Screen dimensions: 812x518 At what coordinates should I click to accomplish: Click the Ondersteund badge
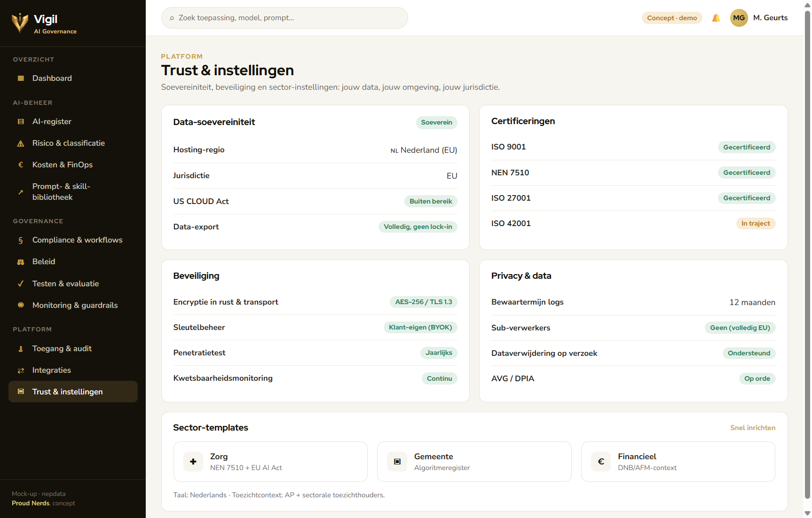coord(749,353)
